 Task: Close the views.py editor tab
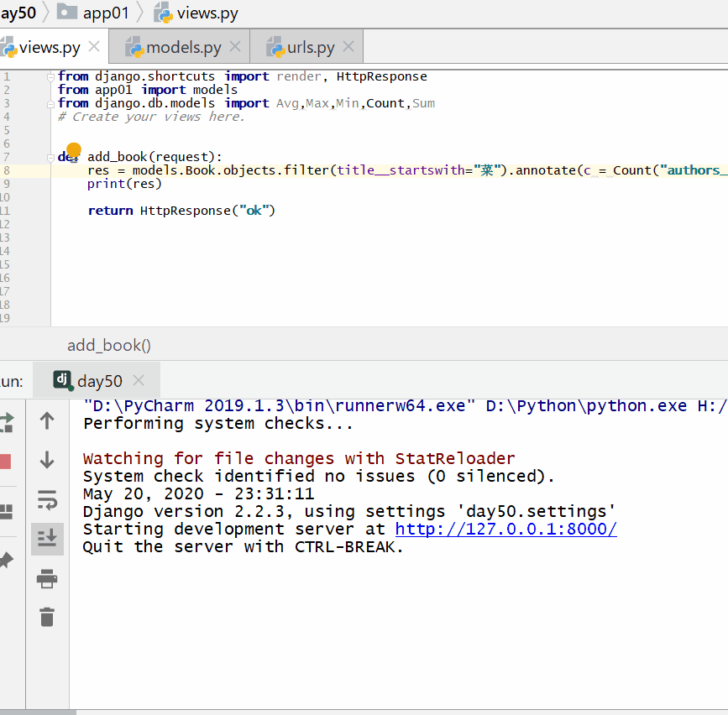(x=94, y=47)
